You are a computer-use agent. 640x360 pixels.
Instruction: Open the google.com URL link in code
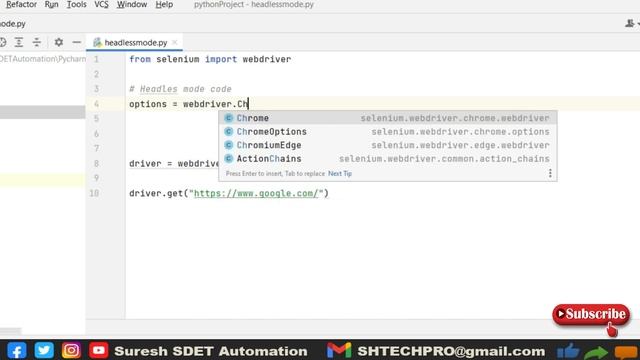(256, 193)
